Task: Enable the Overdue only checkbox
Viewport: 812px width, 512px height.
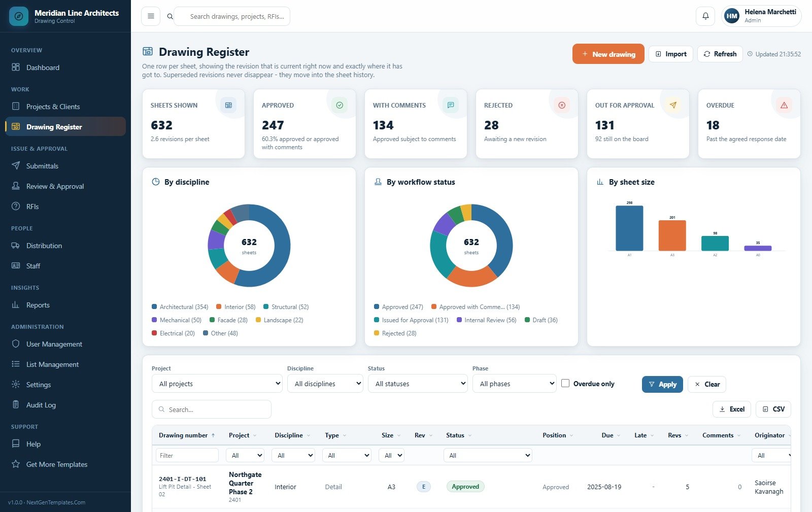Action: click(x=565, y=384)
